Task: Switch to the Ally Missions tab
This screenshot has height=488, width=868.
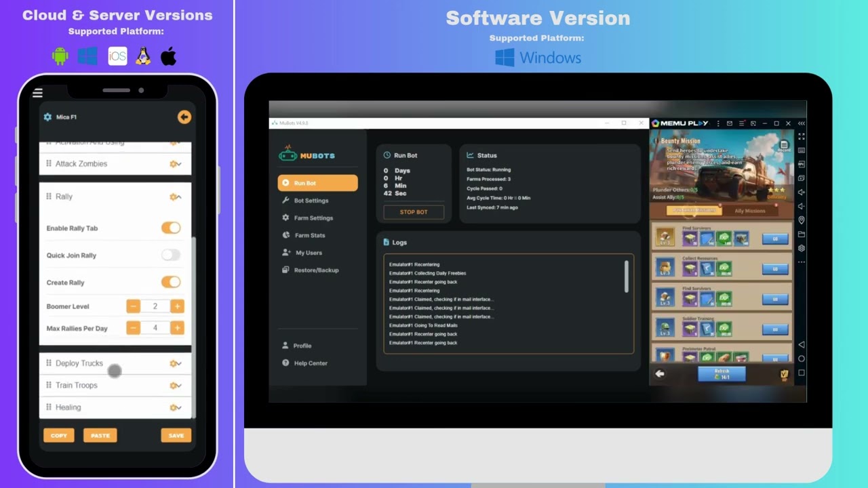Action: pos(750,211)
